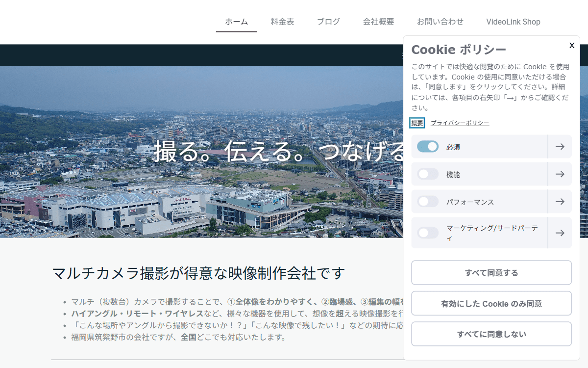588x368 pixels.
Task: Visit VideoLink Shop
Action: [x=513, y=22]
